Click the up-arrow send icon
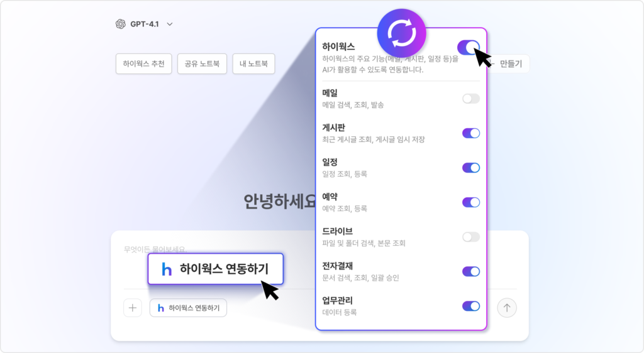644x353 pixels. (x=507, y=308)
